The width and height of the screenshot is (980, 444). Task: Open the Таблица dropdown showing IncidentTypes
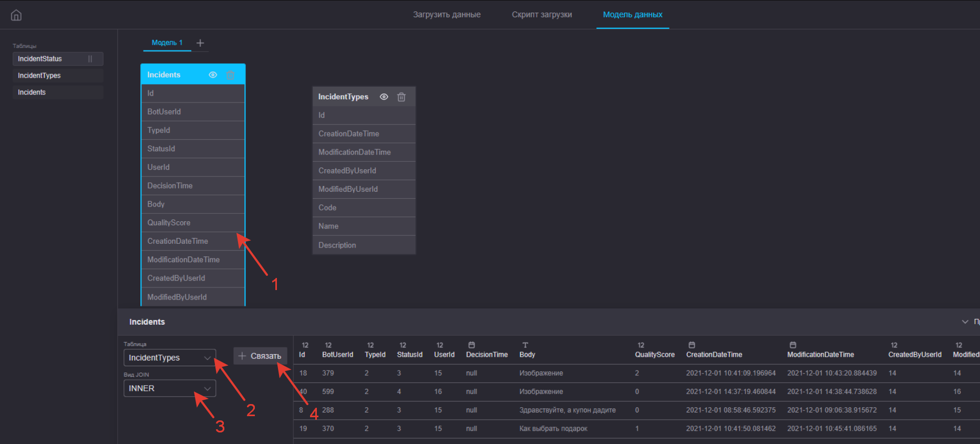coord(170,358)
